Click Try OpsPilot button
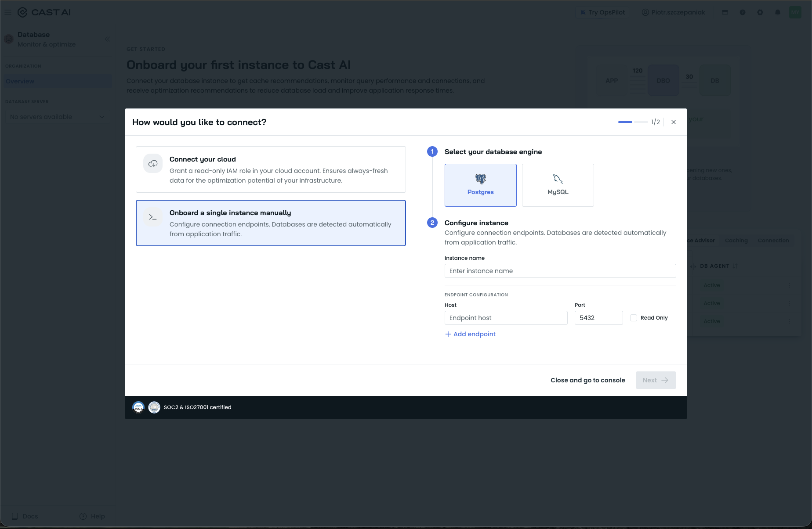Viewport: 812px width, 529px height. point(603,12)
